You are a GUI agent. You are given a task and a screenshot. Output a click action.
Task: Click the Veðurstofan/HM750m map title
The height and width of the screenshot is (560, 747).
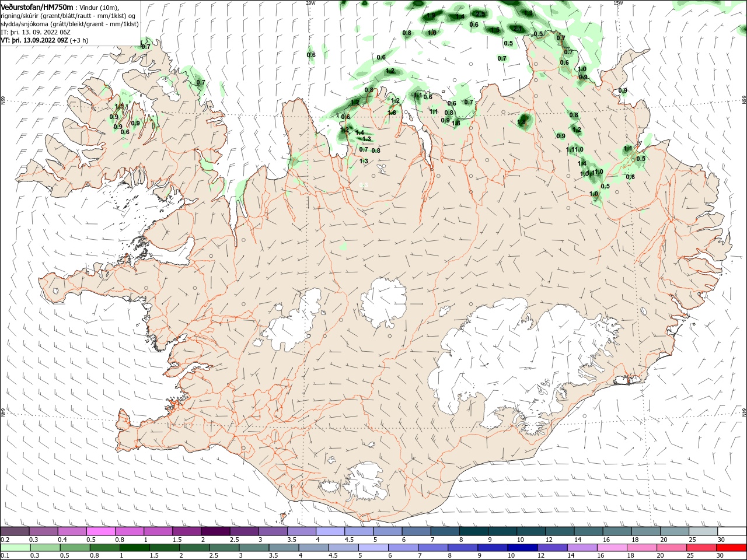[x=37, y=6]
